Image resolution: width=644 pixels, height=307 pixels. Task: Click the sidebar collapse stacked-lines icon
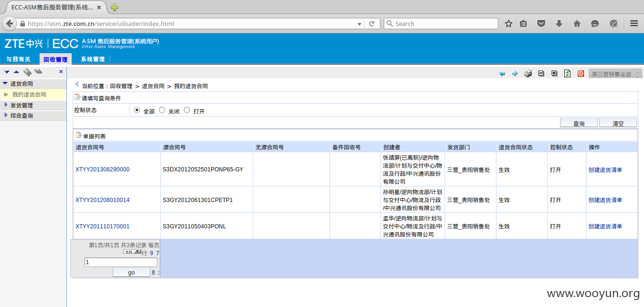[38, 72]
